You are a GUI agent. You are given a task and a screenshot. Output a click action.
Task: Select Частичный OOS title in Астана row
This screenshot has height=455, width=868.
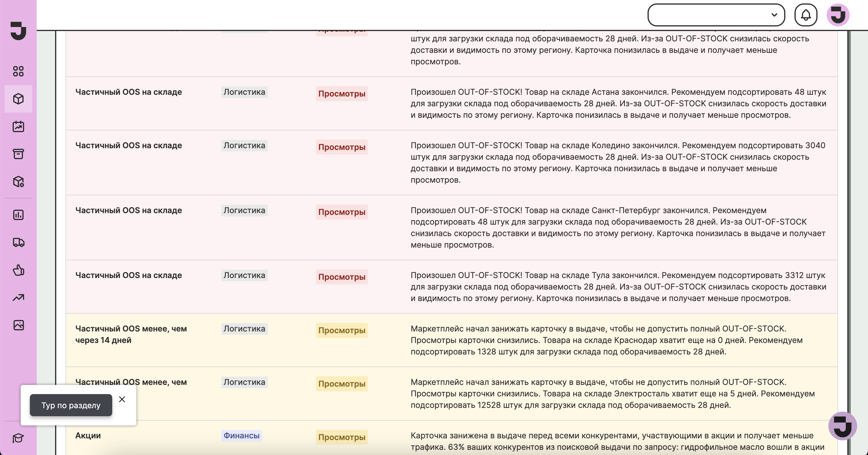pos(128,92)
